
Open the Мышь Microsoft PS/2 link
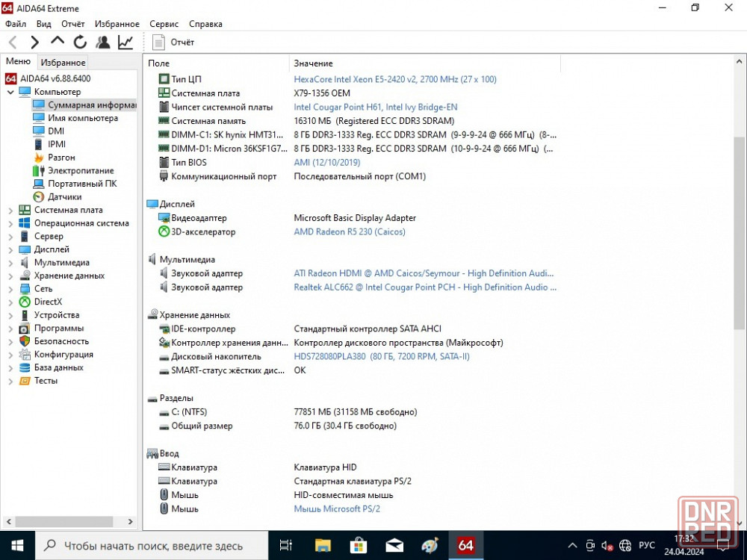(x=337, y=509)
